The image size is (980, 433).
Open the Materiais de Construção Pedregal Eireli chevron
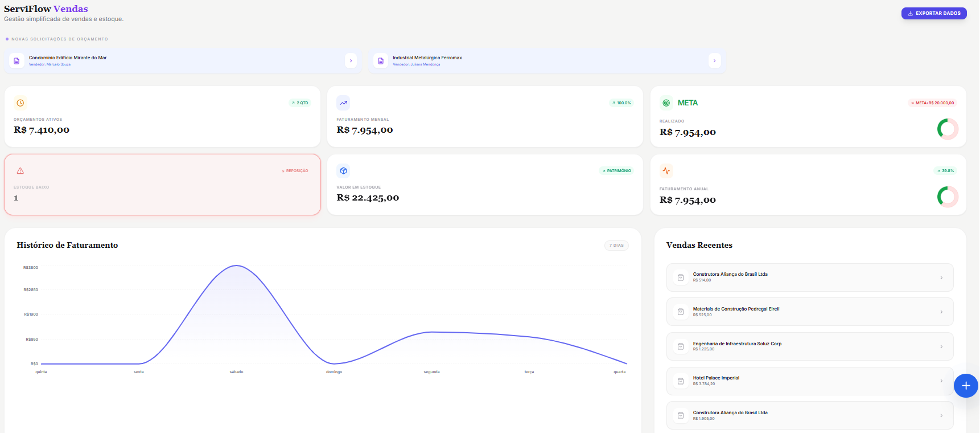pos(941,312)
